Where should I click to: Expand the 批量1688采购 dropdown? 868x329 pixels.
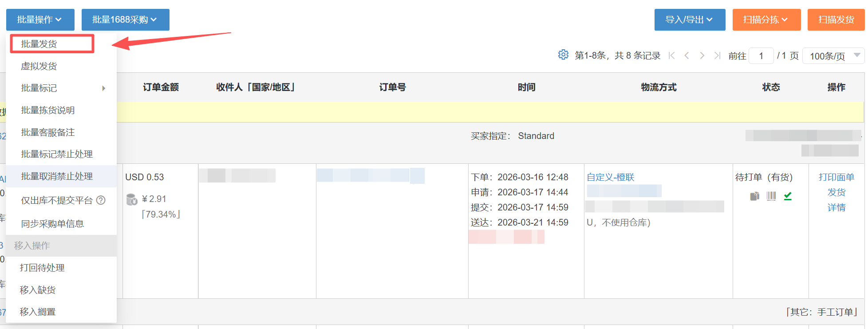125,20
